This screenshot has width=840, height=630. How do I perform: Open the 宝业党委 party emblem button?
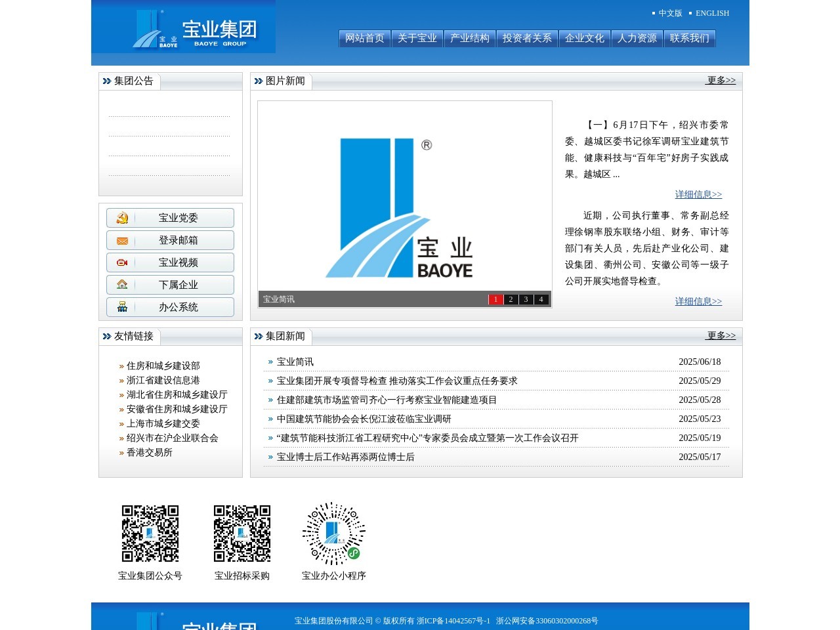pyautogui.click(x=170, y=218)
